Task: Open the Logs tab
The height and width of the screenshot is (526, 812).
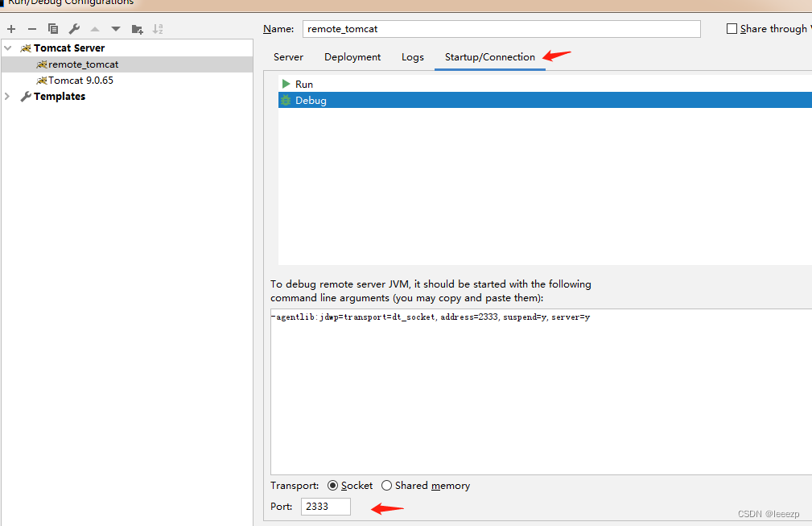Action: click(413, 57)
